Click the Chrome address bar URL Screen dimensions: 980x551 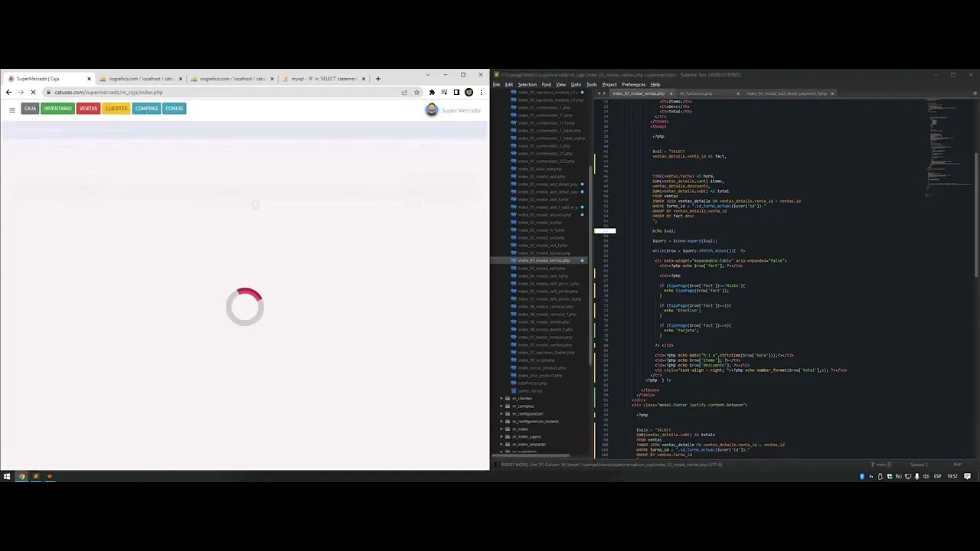point(109,92)
